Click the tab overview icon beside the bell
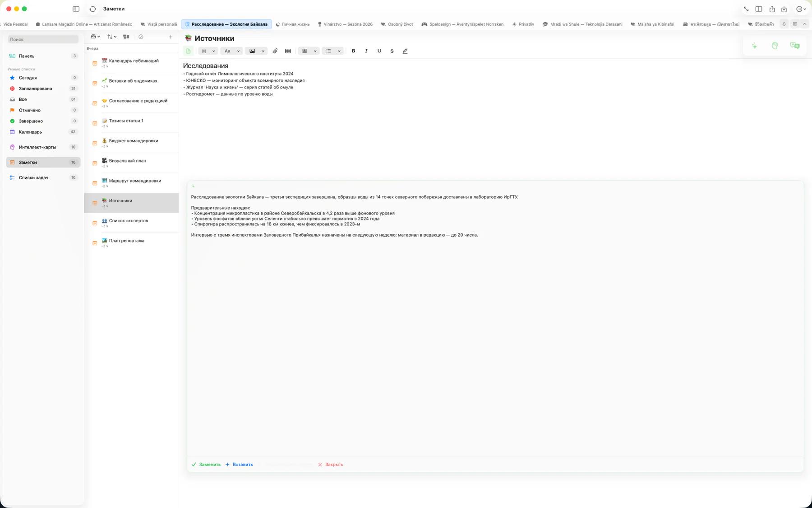Image resolution: width=812 pixels, height=508 pixels. [795, 24]
